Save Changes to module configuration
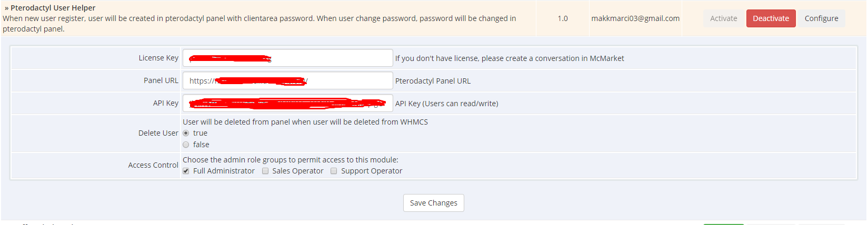 (x=433, y=203)
